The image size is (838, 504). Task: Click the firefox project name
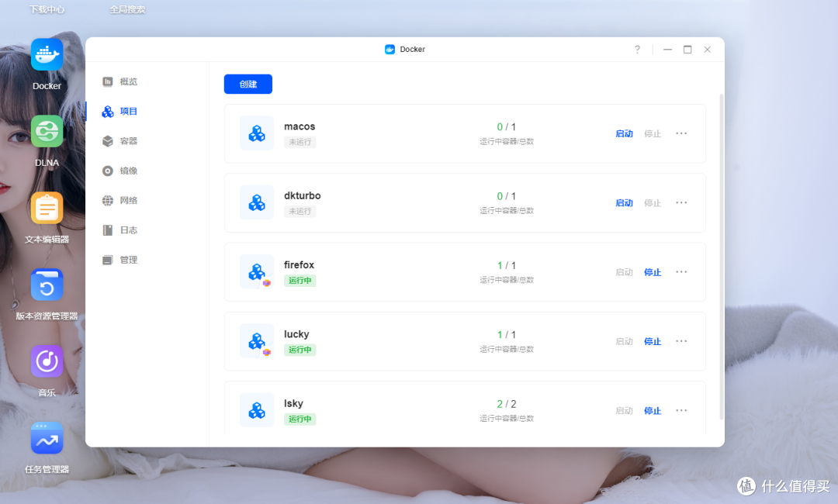(299, 265)
